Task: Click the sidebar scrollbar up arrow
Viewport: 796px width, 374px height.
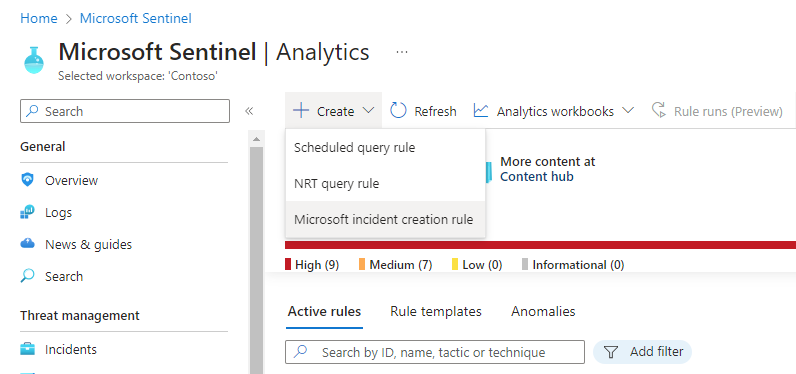Action: [256, 139]
